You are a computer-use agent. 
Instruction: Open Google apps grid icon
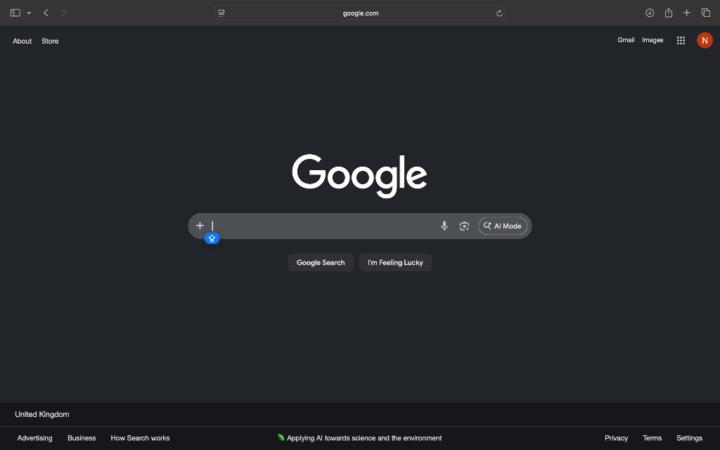[681, 40]
